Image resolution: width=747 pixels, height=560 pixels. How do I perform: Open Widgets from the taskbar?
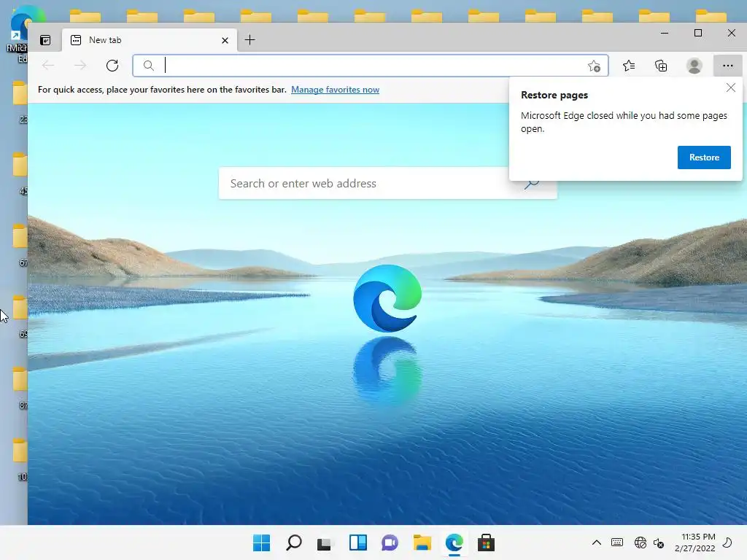pos(357,542)
